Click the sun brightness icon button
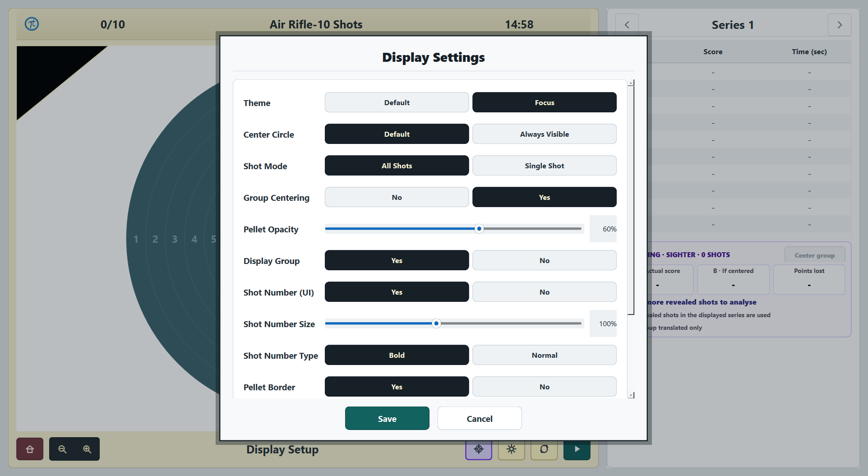This screenshot has width=868, height=476. pos(511,449)
